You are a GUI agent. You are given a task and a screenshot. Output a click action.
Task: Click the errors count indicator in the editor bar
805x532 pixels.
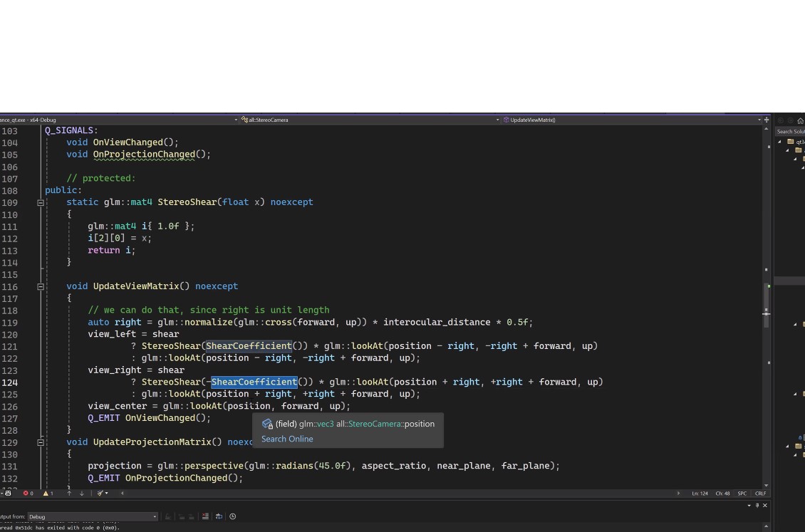(x=28, y=493)
